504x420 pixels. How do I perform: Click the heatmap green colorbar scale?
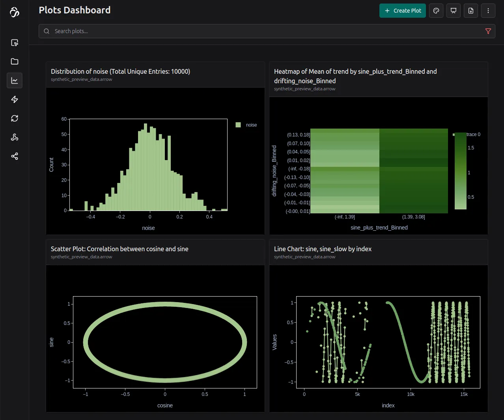pyautogui.click(x=460, y=172)
